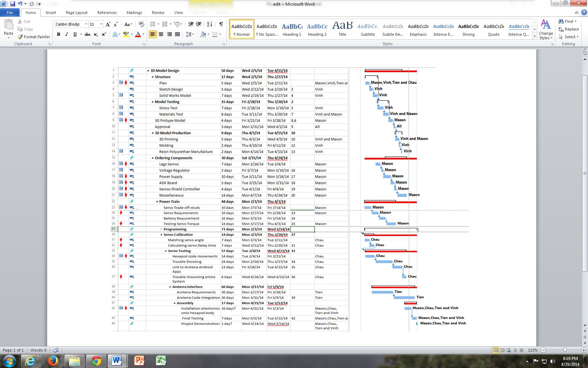The width and height of the screenshot is (588, 368).
Task: Click the Undo icon
Action: coord(20,4)
